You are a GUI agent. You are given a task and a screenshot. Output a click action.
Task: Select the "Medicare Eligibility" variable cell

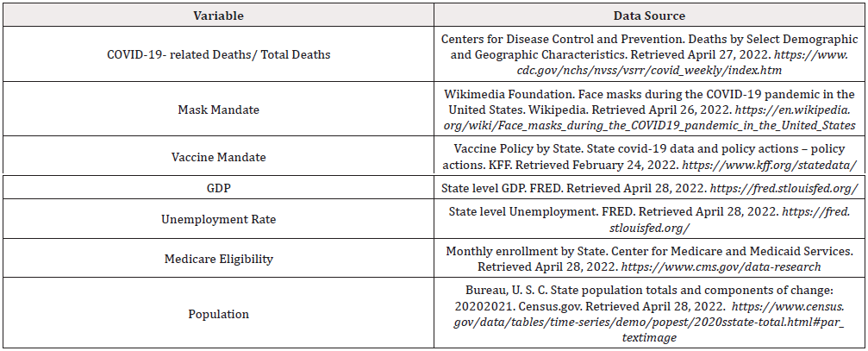pos(218,259)
